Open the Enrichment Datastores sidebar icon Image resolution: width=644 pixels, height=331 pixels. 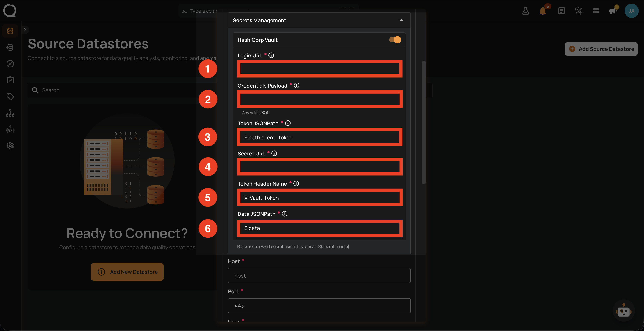coord(10,47)
